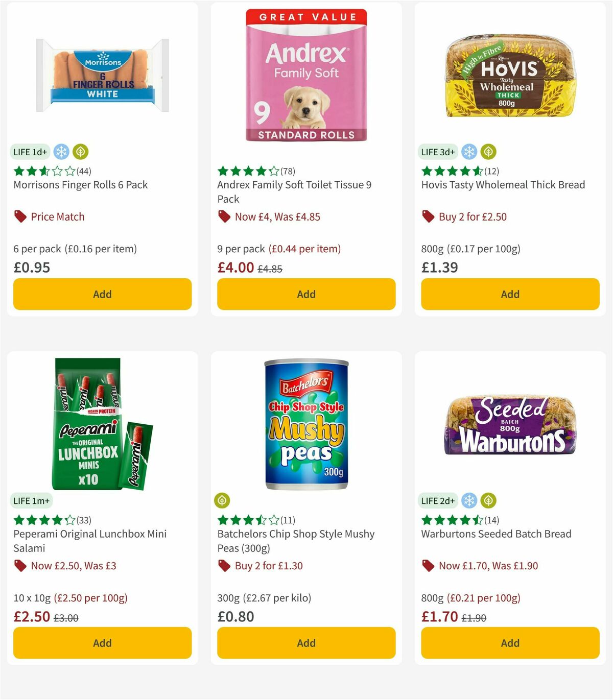613x700 pixels.
Task: Select the freezable icon on Warburtons Seeded Batch Bread
Action: click(469, 501)
